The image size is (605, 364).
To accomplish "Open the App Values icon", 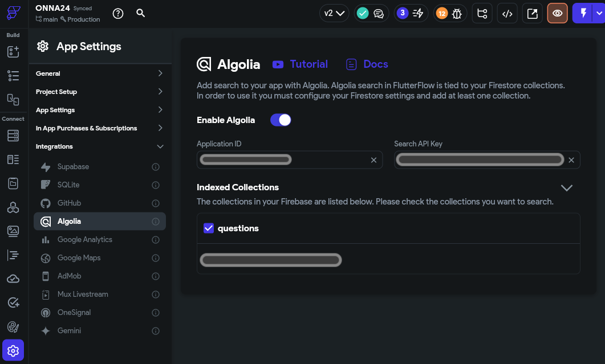I will point(13,183).
